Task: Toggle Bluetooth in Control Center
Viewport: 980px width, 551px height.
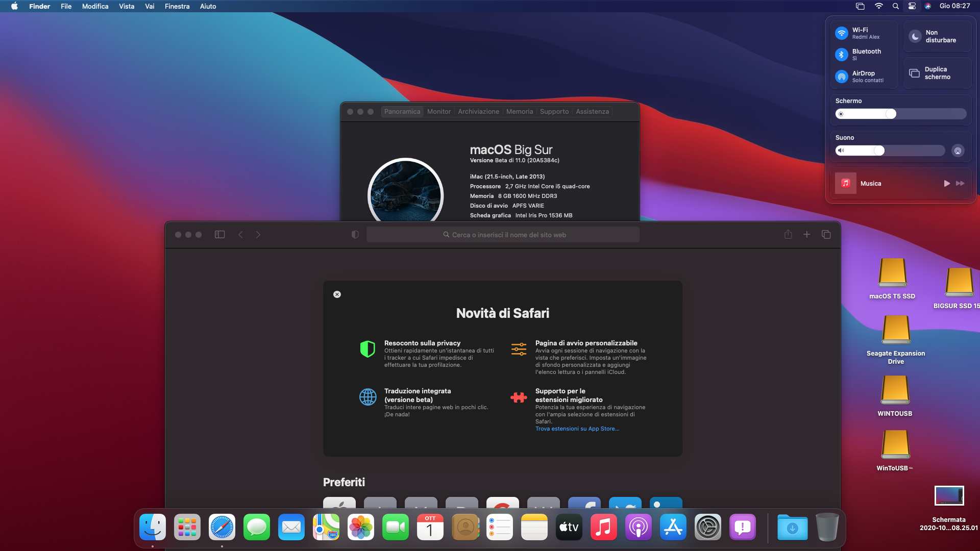Action: pos(842,55)
